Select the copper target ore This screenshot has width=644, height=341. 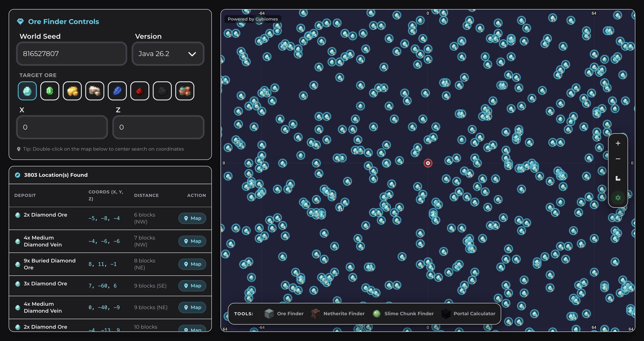click(185, 91)
